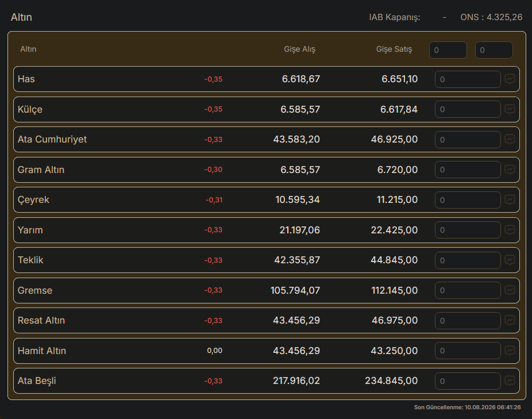The width and height of the screenshot is (532, 419).
Task: Open chart icon for Teklik row
Action: point(510,260)
